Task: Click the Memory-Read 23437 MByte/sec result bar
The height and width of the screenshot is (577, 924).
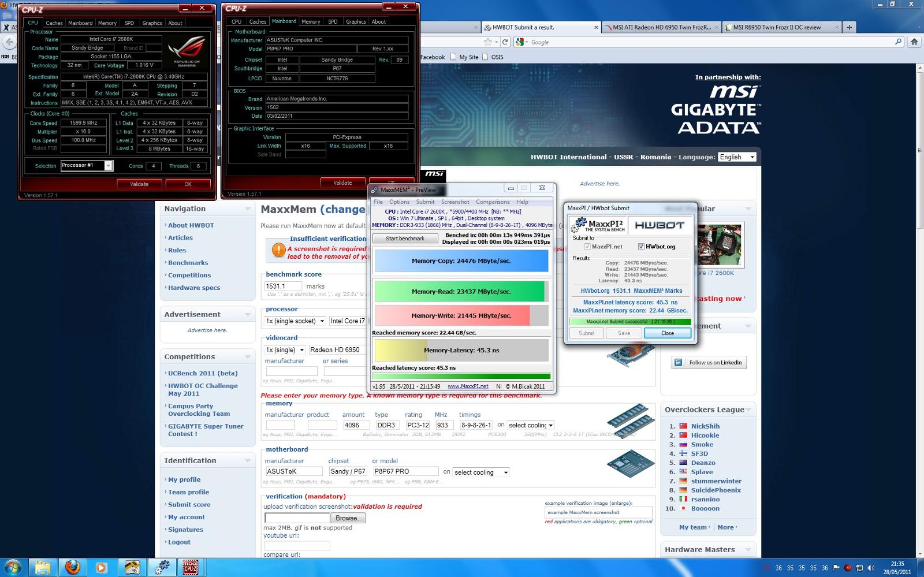Action: 461,292
